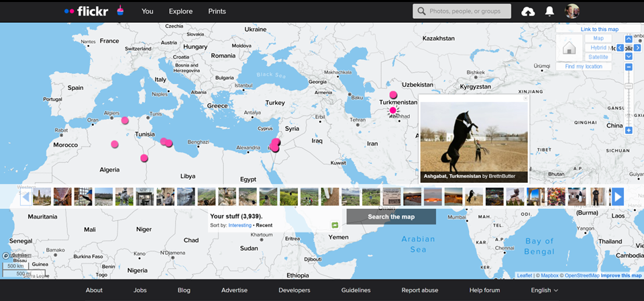Click the pink pin above the Algeria label

coord(115,144)
